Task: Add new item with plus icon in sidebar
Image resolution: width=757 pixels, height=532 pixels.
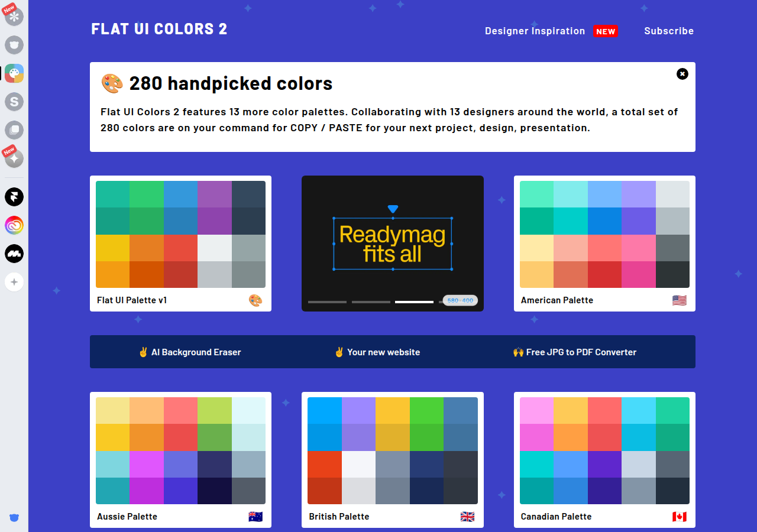Action: (x=14, y=282)
